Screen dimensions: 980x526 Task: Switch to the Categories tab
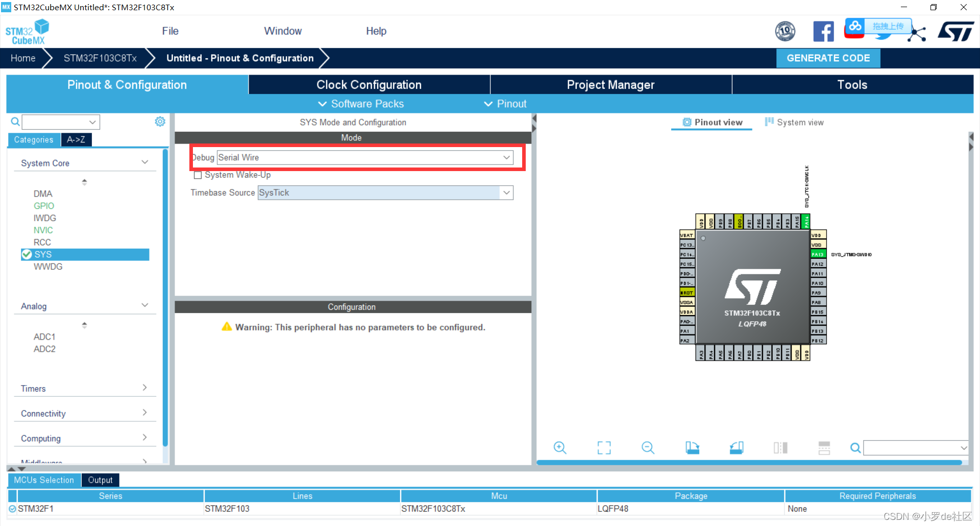(x=34, y=139)
